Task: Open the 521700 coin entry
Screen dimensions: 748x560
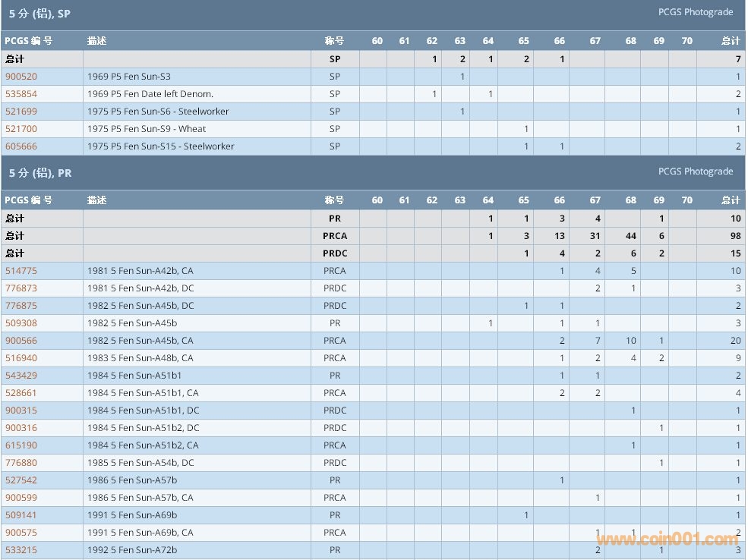Action: click(x=21, y=129)
